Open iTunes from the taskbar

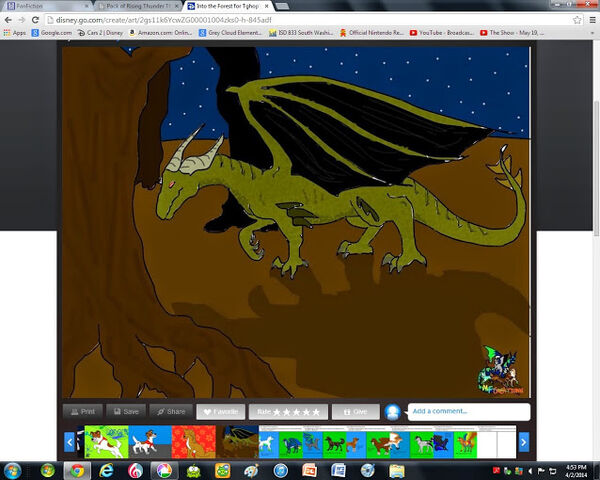[280, 470]
